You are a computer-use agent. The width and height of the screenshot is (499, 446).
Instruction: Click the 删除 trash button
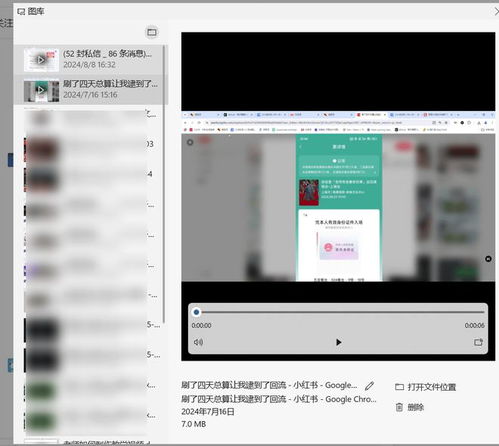(410, 407)
